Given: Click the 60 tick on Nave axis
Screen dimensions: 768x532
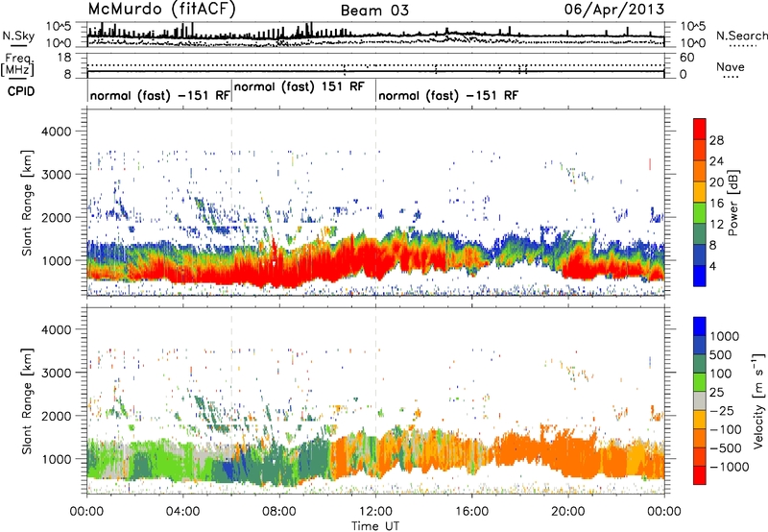Looking at the screenshot, I should (x=686, y=58).
